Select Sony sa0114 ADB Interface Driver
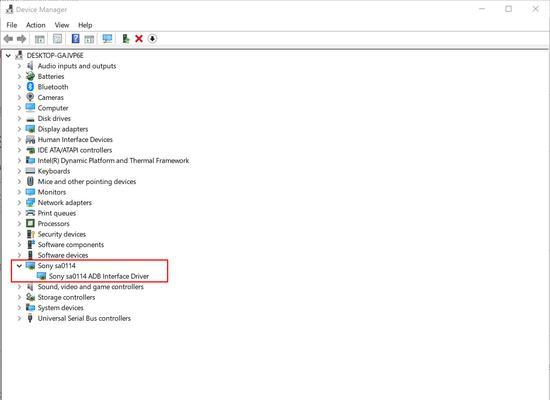This screenshot has height=400, width=550. click(99, 276)
